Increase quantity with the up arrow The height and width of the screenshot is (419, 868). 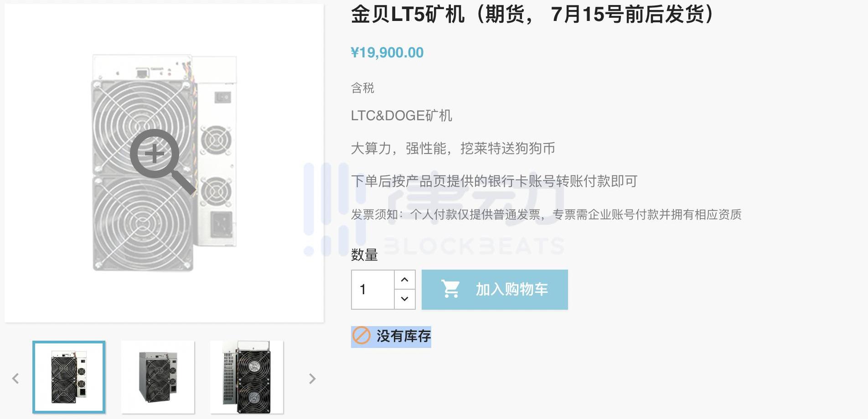pyautogui.click(x=404, y=280)
